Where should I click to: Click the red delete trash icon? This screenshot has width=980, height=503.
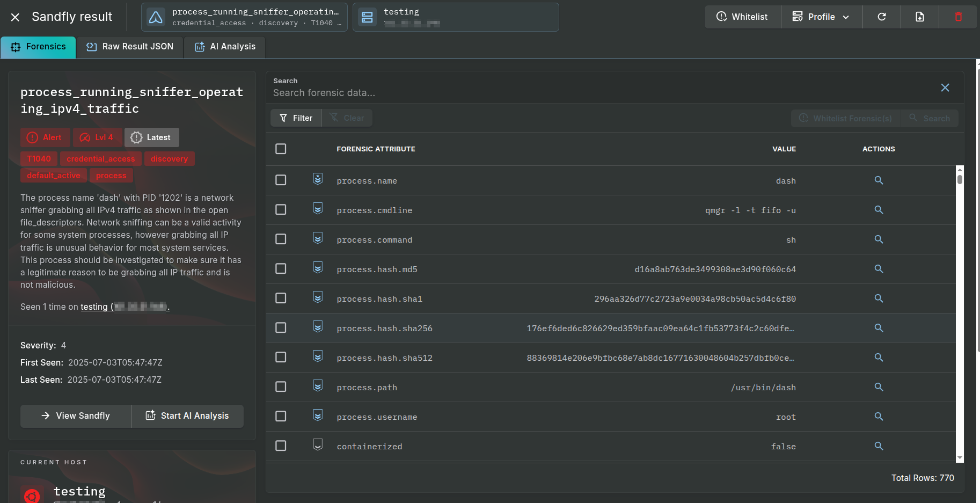click(958, 17)
